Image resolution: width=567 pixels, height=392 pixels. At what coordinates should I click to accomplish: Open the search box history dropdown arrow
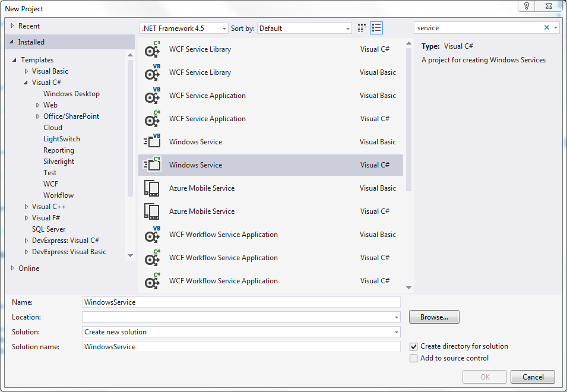click(556, 28)
